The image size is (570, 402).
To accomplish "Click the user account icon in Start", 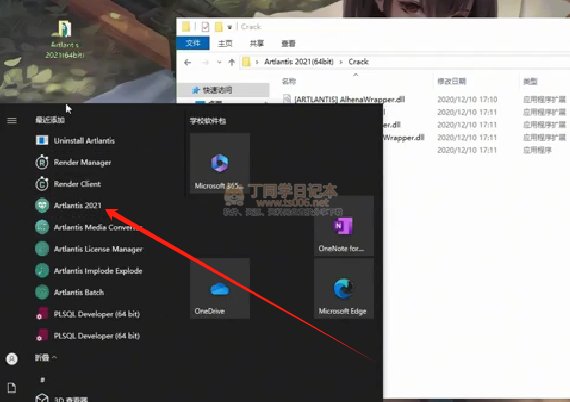I will point(12,359).
